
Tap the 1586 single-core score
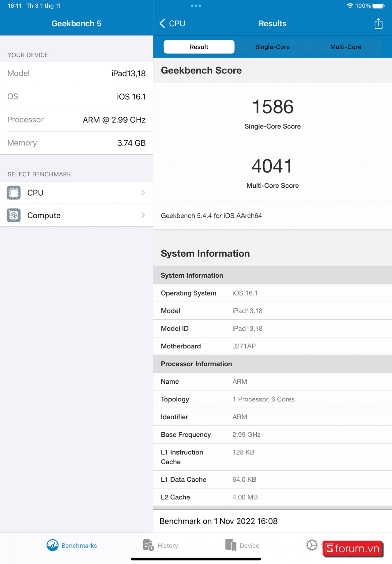click(273, 107)
